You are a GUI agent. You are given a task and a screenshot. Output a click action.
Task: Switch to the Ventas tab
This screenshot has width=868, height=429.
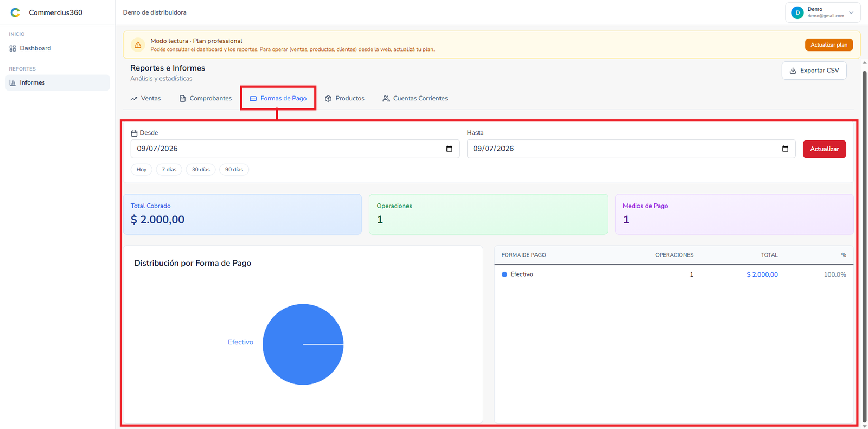(x=145, y=98)
